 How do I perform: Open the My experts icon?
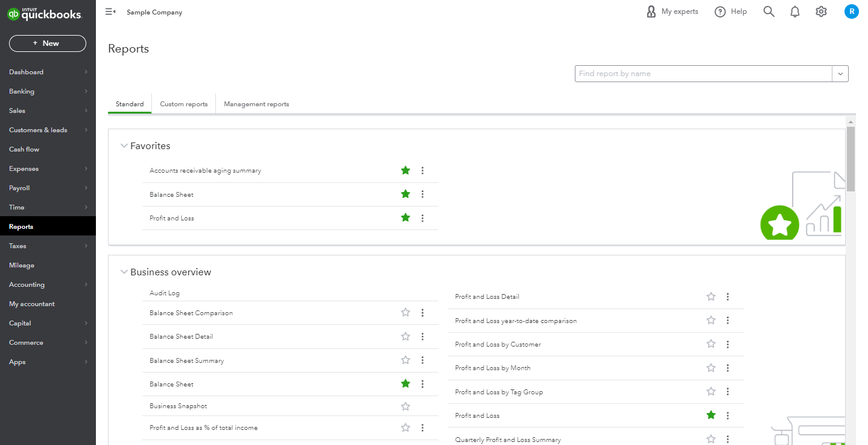coord(651,11)
